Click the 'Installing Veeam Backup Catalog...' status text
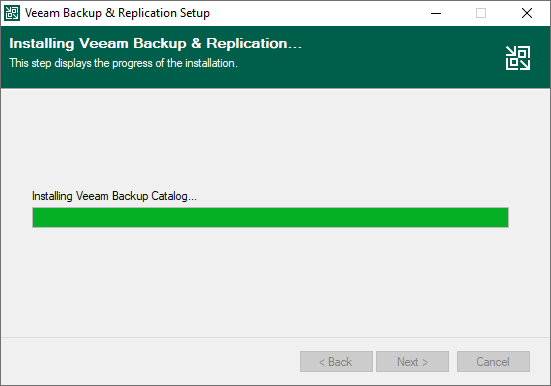551x386 pixels. pos(114,196)
